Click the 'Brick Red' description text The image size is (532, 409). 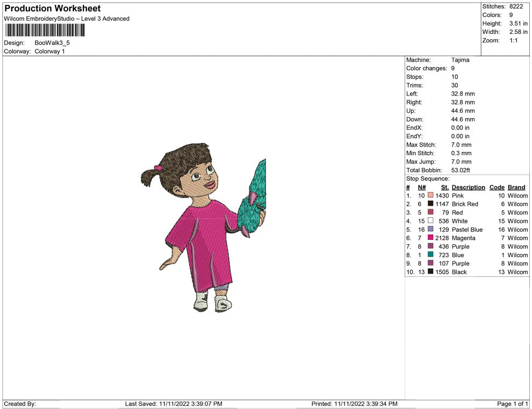point(465,204)
